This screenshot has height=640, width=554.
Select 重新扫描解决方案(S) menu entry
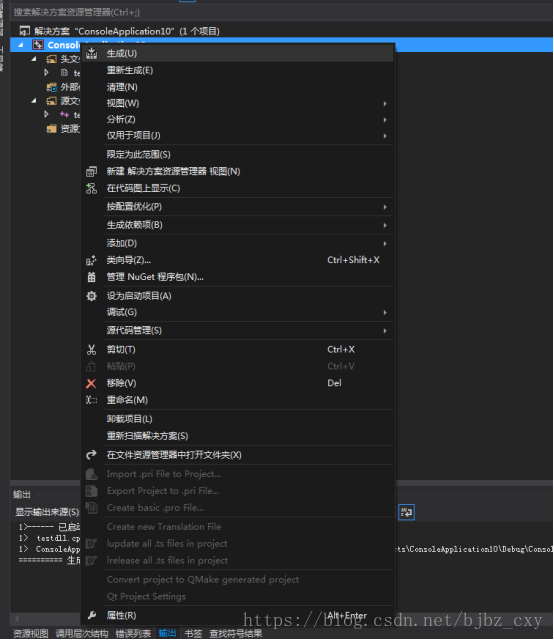click(237, 436)
